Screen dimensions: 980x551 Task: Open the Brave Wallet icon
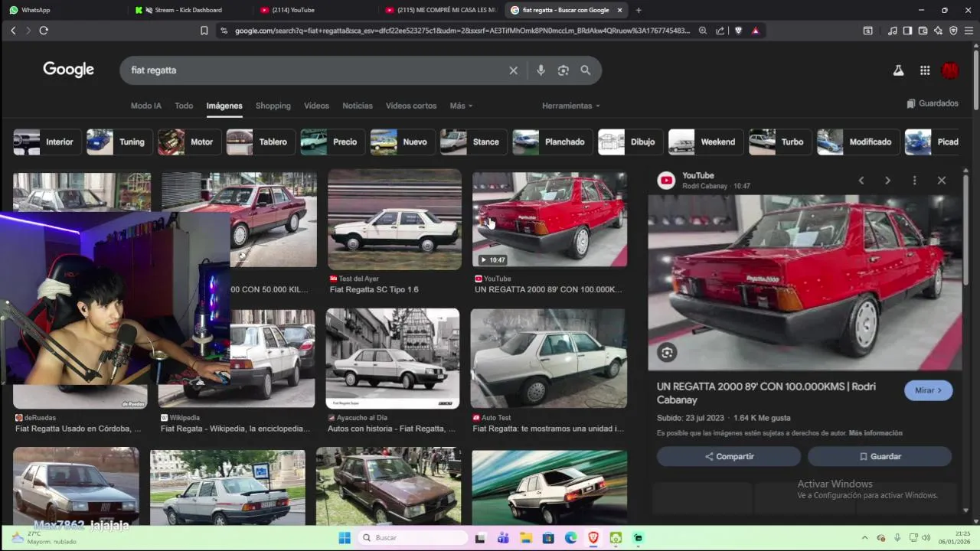tap(923, 31)
